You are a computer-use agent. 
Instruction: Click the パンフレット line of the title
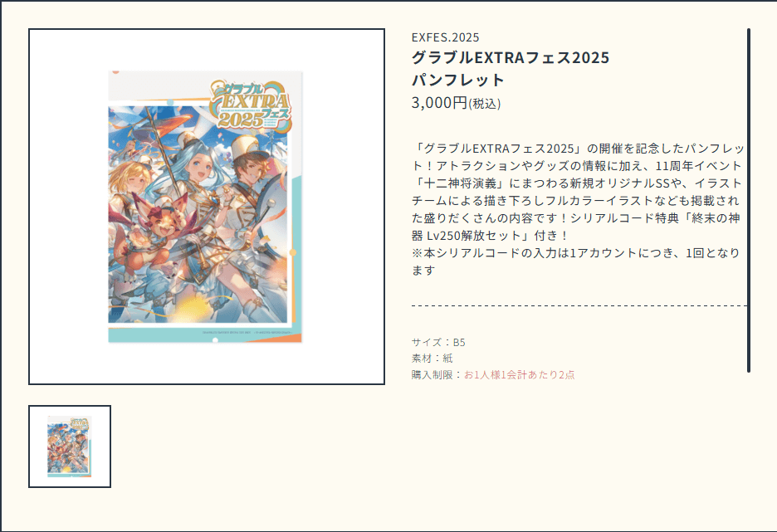click(x=458, y=80)
